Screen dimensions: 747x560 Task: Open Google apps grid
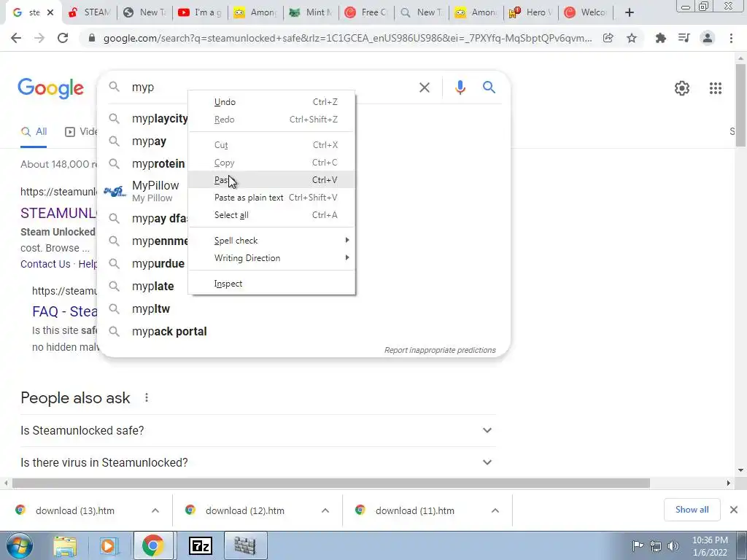click(x=715, y=88)
